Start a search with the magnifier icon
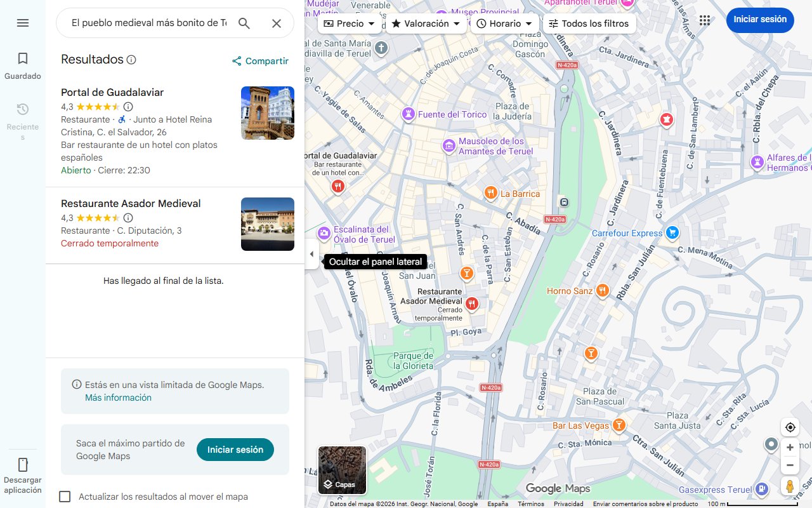Screen dimensions: 812x508 (x=244, y=23)
